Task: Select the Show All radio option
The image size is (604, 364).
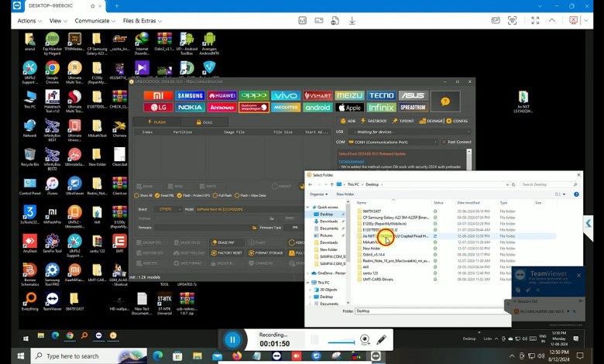Action: (136, 196)
